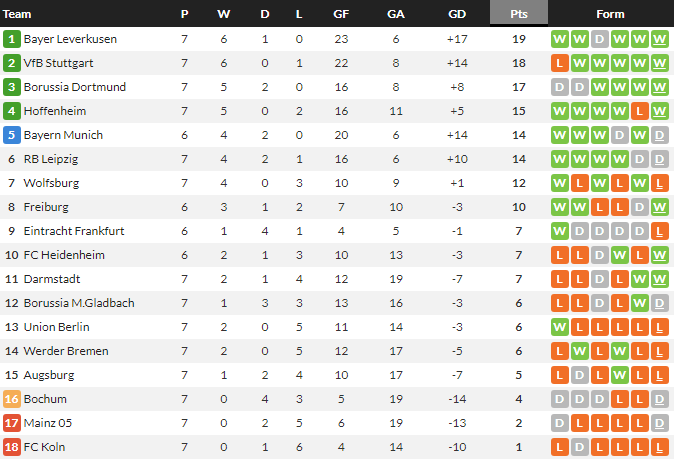The image size is (674, 460).
Task: Click the loss badge in Hoffenheim's form row
Action: click(639, 111)
